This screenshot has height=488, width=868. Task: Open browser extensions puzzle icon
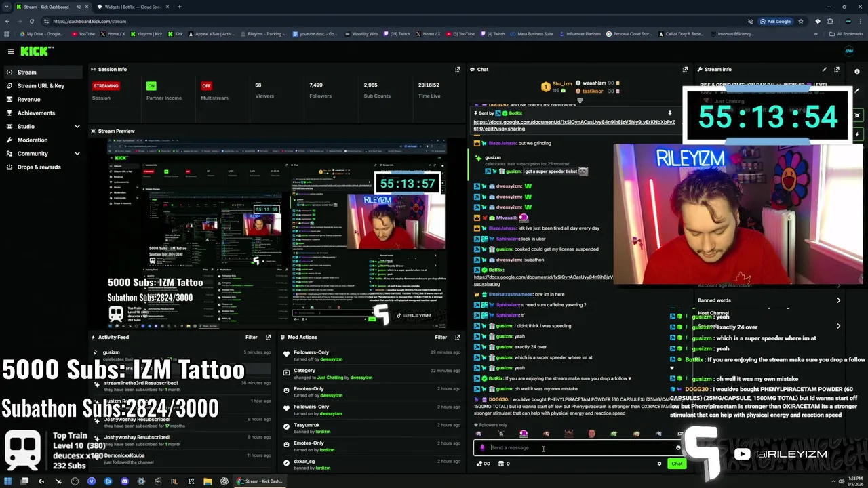pyautogui.click(x=830, y=21)
